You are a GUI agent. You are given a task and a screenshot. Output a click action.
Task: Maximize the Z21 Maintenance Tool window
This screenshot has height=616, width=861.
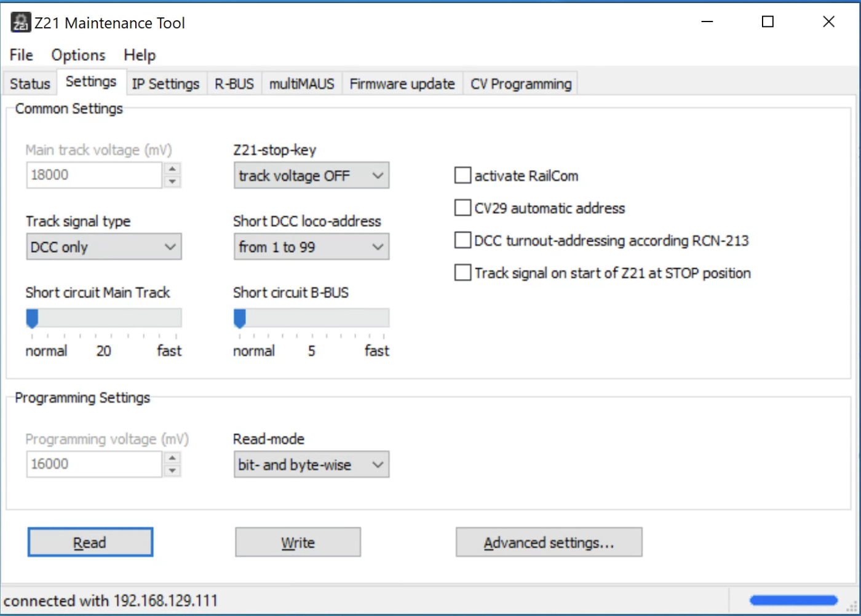[x=768, y=22]
